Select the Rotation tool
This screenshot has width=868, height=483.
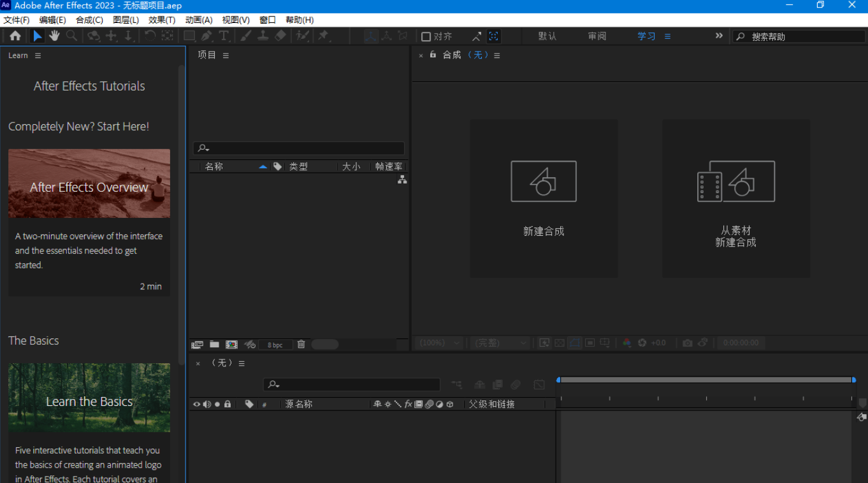click(x=150, y=36)
